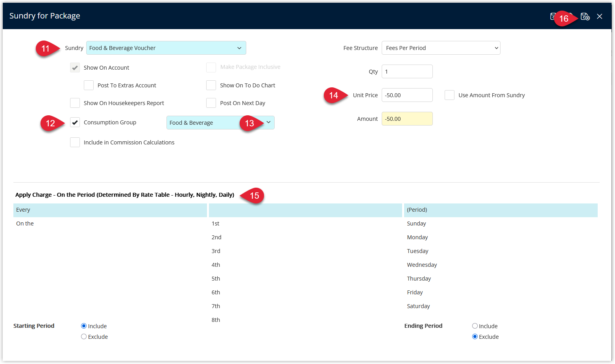Enable Post On Next Day checkbox
This screenshot has width=615, height=364.
[211, 103]
